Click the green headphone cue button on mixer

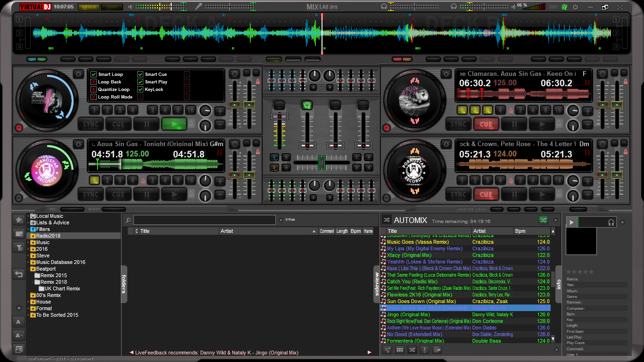coord(308,105)
